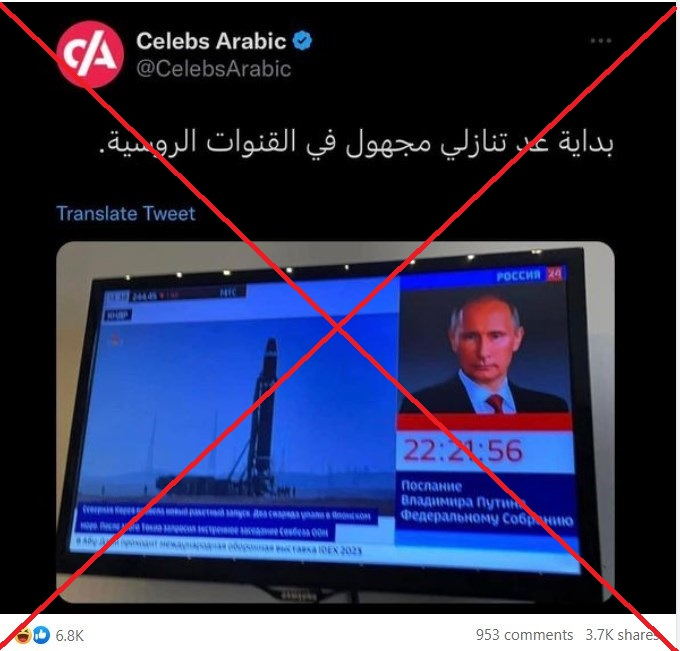Image resolution: width=680 pixels, height=651 pixels.
Task: Click Translate Tweet
Action: (126, 213)
